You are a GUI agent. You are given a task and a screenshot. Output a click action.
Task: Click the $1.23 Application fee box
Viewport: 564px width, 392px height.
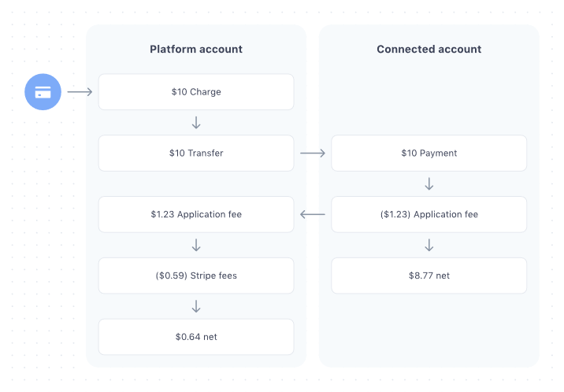(x=196, y=214)
